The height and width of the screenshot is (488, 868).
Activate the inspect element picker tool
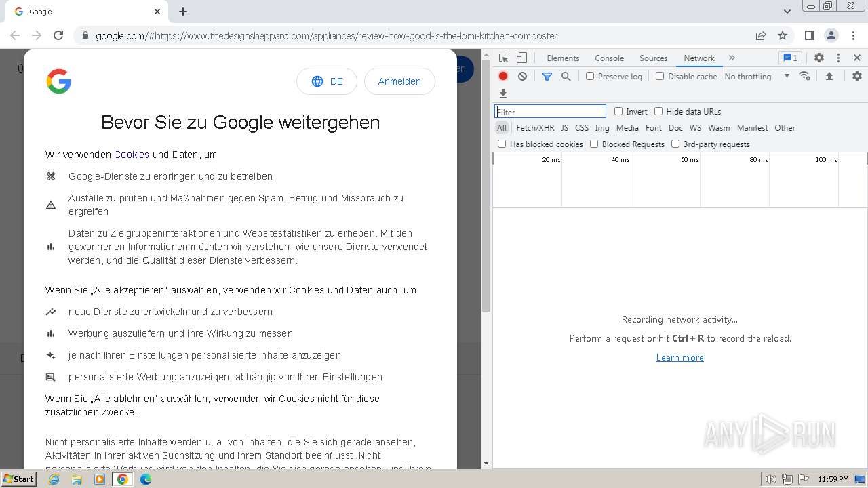[503, 58]
